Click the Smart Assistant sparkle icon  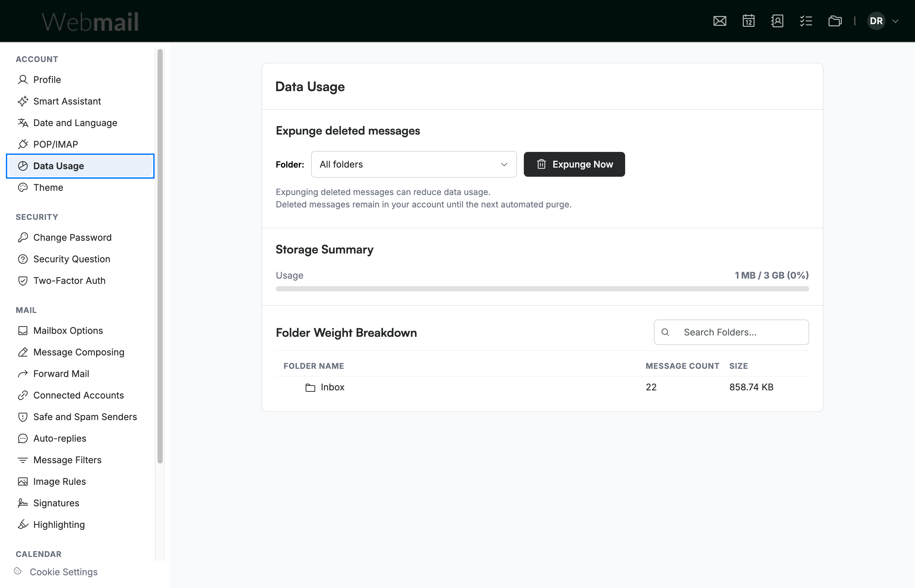[23, 101]
